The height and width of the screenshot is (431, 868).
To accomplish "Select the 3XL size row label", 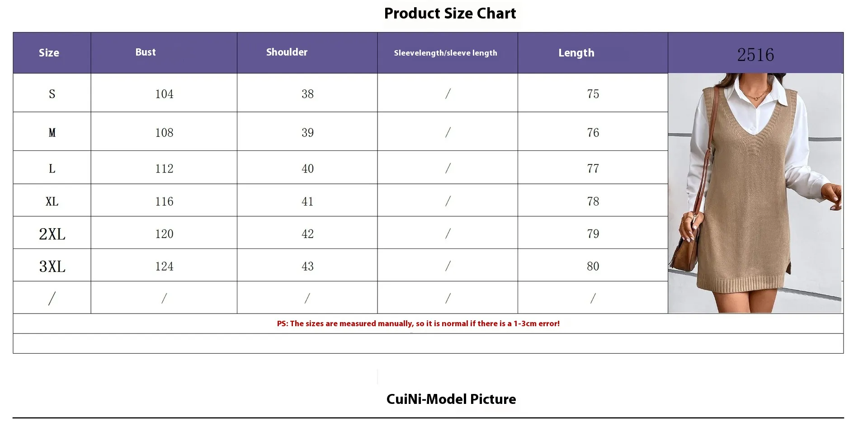I will point(52,267).
